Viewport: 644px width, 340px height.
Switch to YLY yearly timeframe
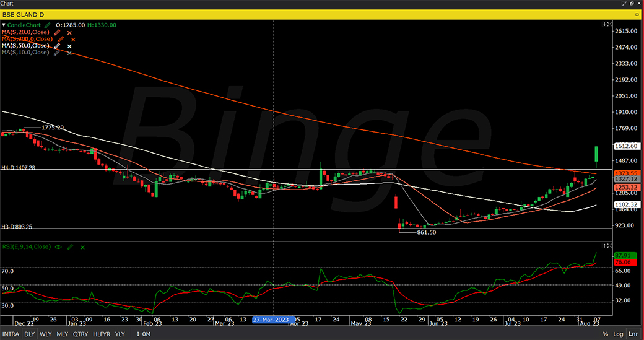pyautogui.click(x=120, y=334)
